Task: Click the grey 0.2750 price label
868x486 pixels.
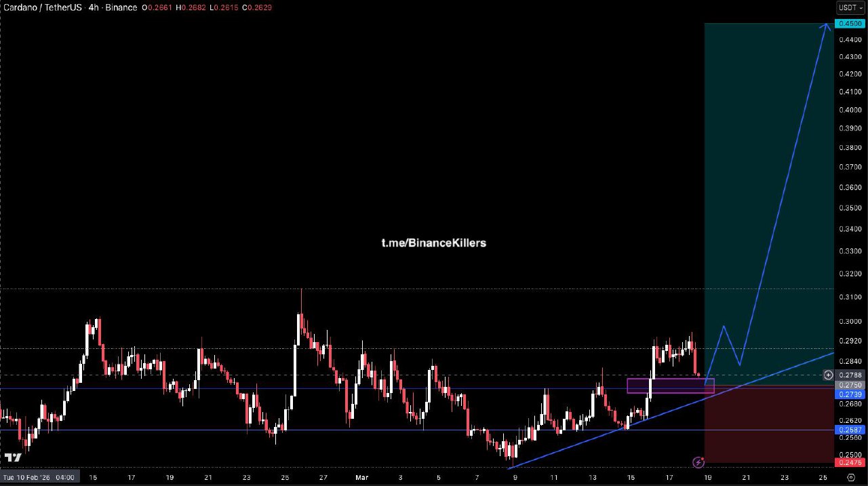Action: pyautogui.click(x=850, y=385)
